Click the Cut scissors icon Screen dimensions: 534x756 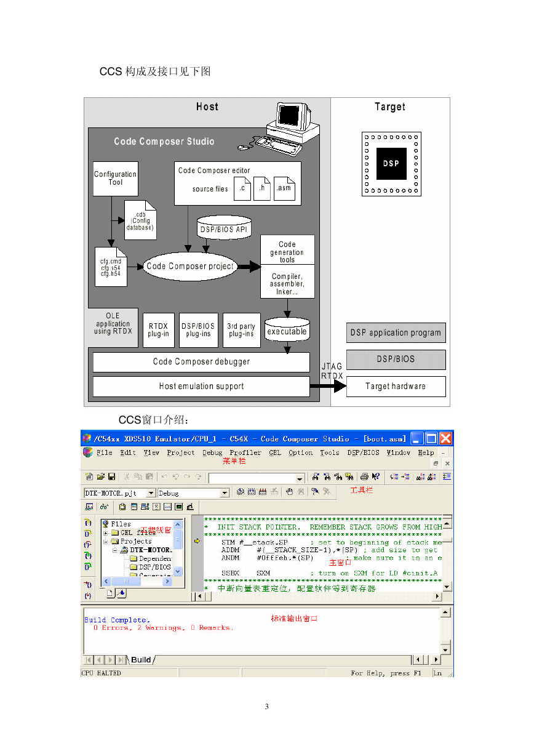127,477
